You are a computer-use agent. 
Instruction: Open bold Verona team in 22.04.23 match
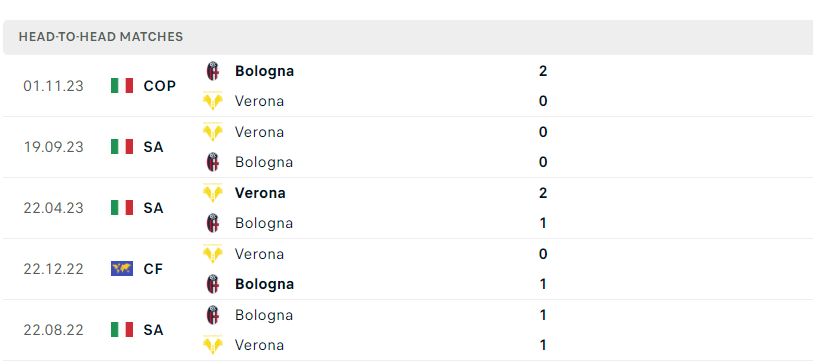point(260,193)
